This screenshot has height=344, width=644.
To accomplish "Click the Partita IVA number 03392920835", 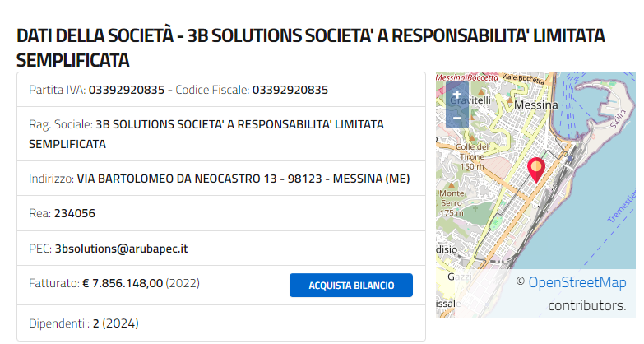I will [127, 89].
